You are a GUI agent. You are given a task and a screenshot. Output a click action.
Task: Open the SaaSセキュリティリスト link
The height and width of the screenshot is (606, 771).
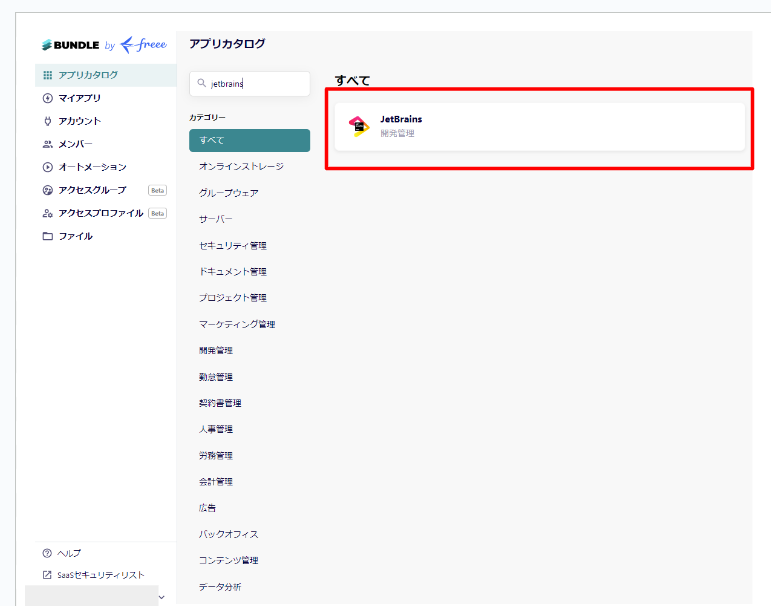tap(100, 575)
